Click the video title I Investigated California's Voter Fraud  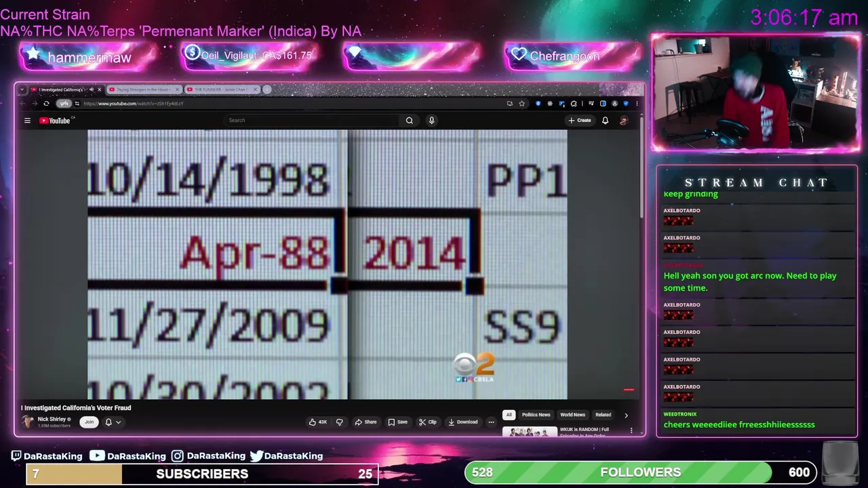[76, 407]
